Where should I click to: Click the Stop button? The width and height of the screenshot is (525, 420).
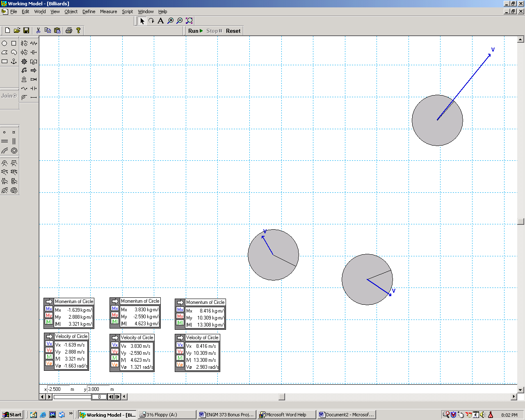(214, 31)
